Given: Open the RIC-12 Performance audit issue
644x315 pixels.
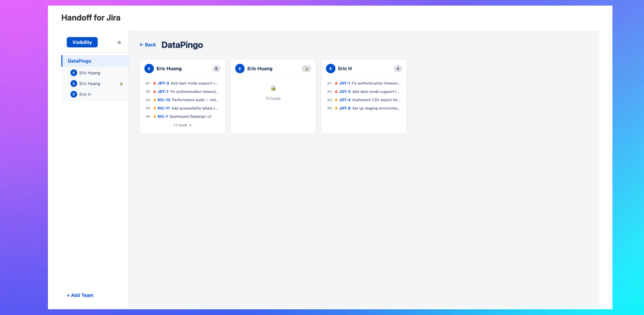Looking at the screenshot, I should (182, 100).
